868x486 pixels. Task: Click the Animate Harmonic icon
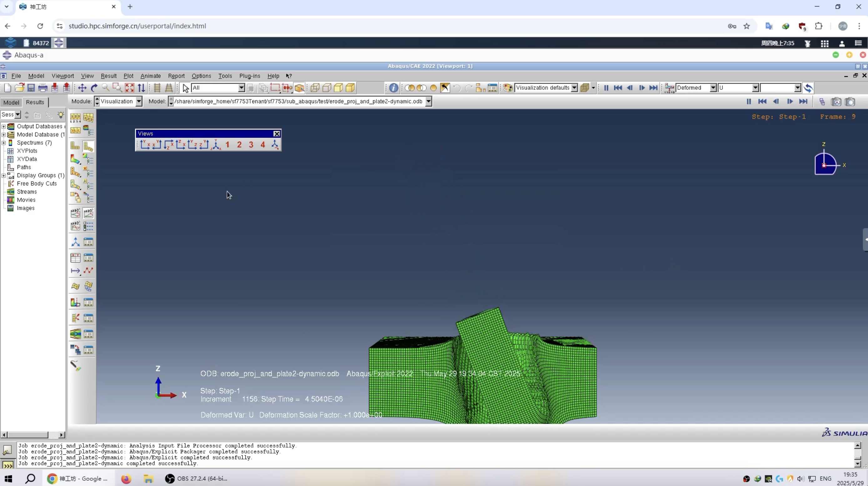pos(75,226)
